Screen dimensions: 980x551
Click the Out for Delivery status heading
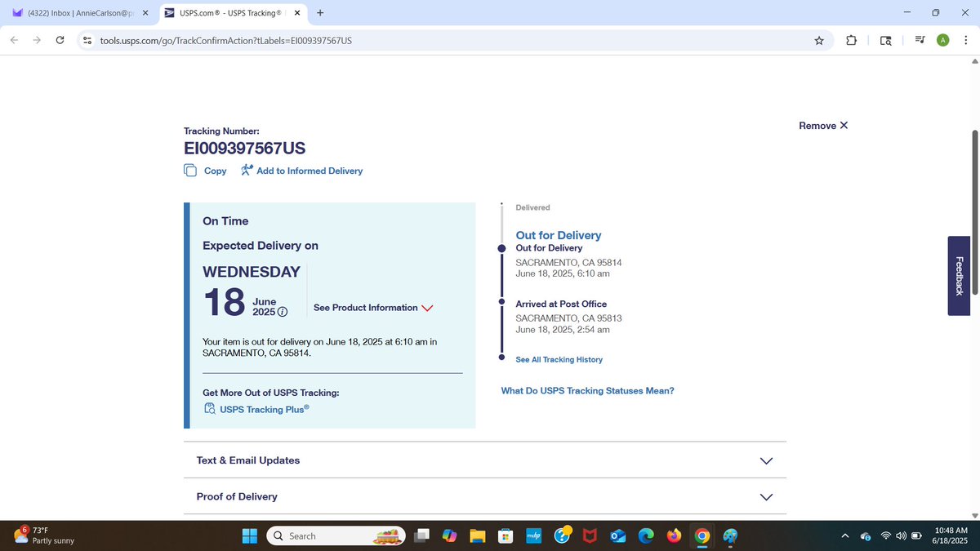[x=558, y=235]
